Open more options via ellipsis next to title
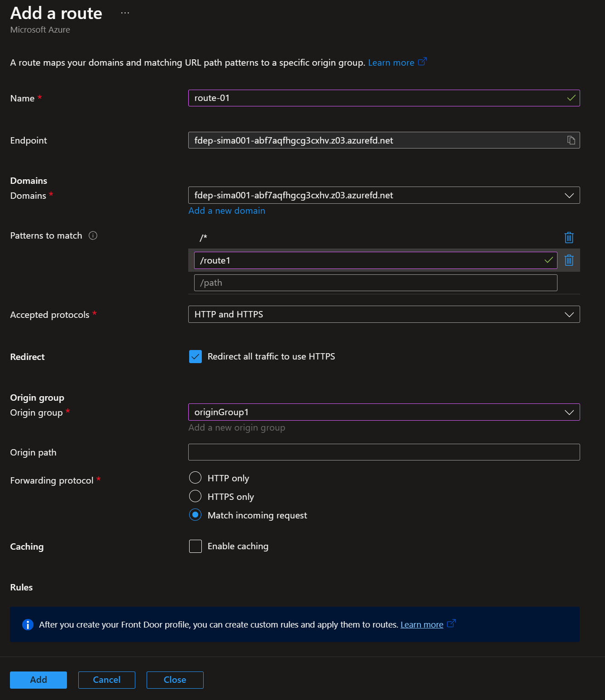 (x=125, y=13)
